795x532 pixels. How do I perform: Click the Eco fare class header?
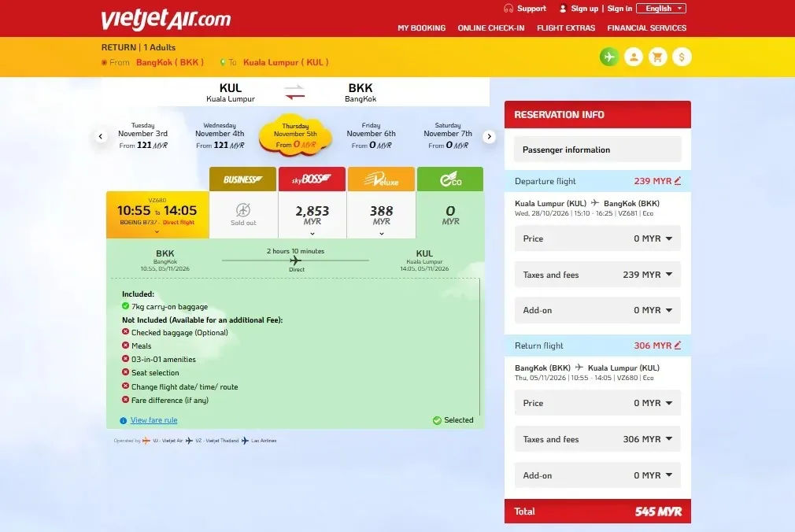point(450,179)
